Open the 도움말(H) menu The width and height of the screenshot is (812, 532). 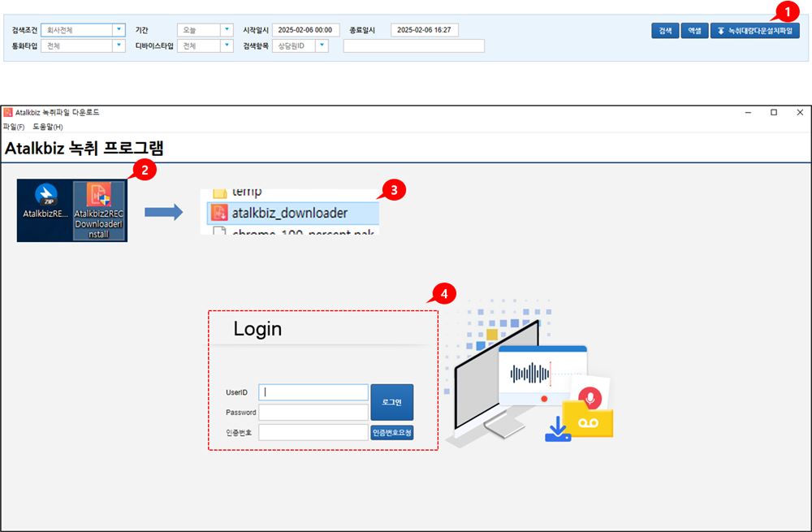click(47, 127)
